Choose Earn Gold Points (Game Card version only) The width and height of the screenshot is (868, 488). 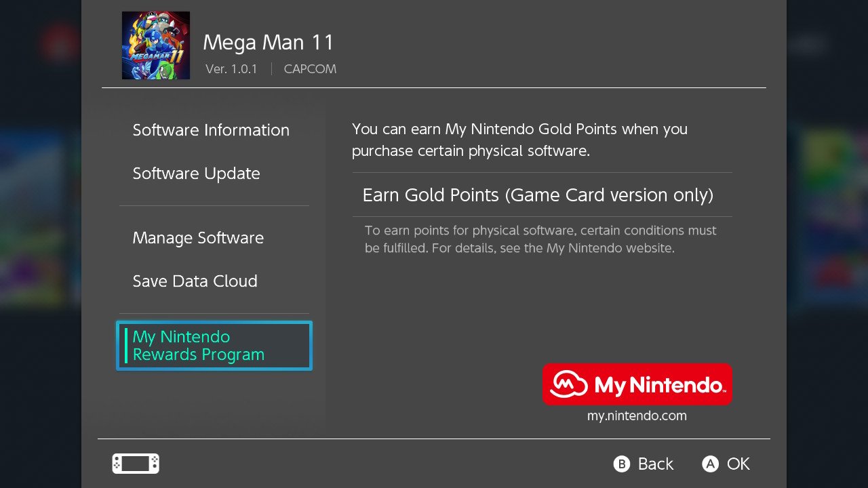(542, 195)
